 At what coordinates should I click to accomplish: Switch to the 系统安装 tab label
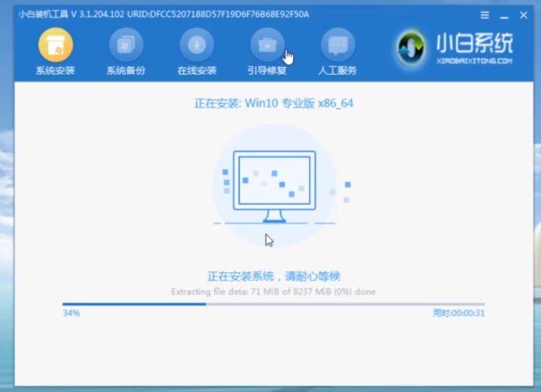[55, 70]
